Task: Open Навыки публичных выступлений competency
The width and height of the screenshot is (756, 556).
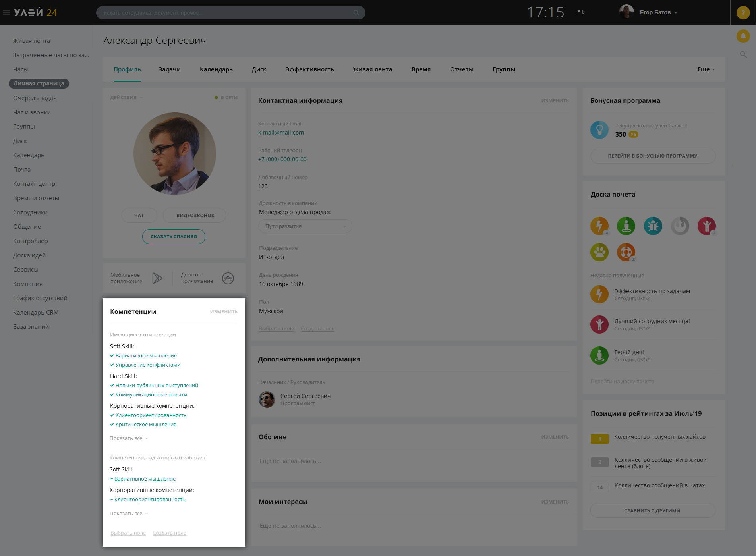Action: (157, 386)
